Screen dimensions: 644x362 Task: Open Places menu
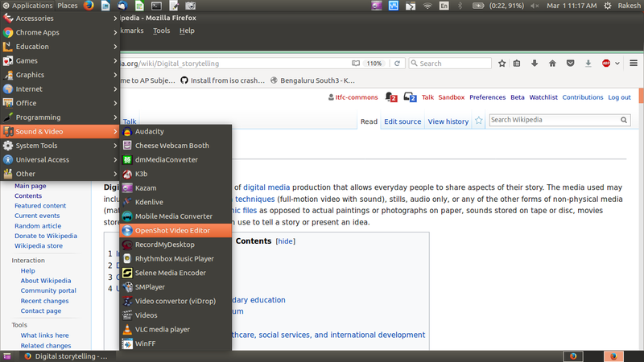[x=68, y=6]
